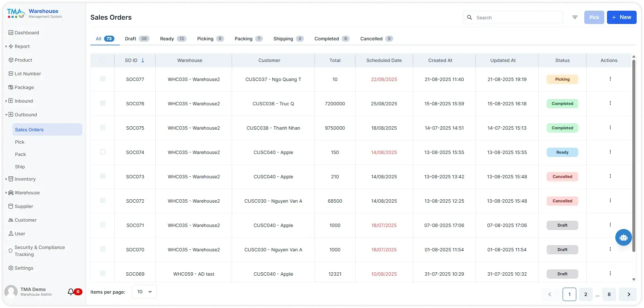Go to next page arrow
644x308 pixels.
tap(628, 294)
